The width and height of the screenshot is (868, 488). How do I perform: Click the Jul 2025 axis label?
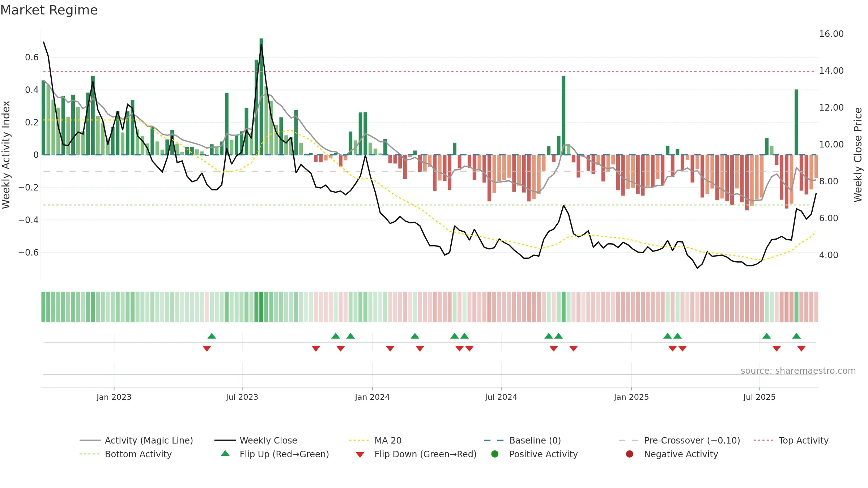[759, 397]
